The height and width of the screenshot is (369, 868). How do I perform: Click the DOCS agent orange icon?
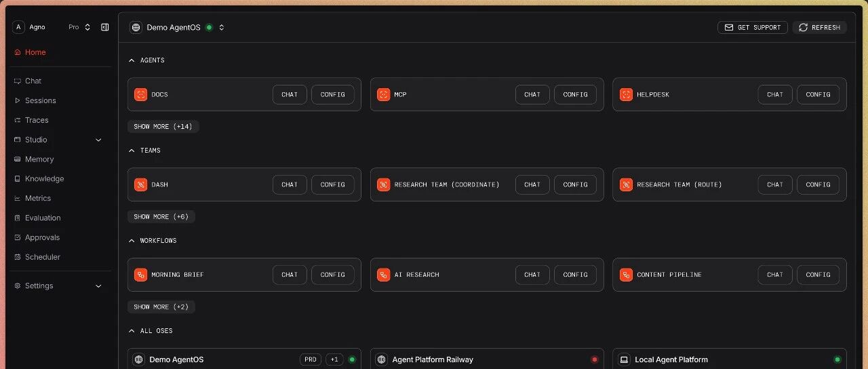coord(140,94)
